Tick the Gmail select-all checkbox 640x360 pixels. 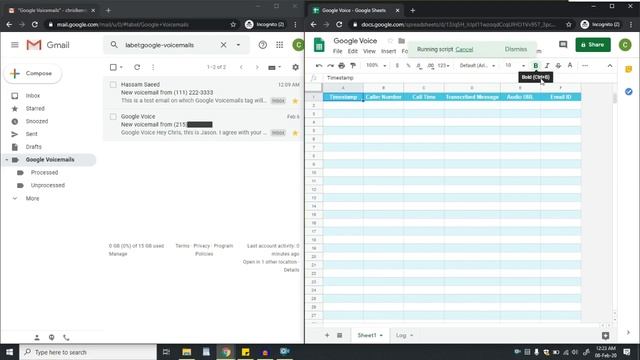click(113, 67)
